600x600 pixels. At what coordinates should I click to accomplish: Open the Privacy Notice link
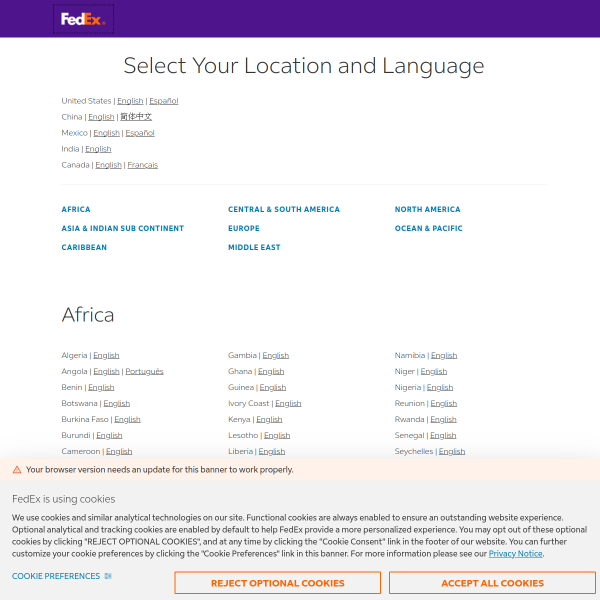tap(515, 554)
